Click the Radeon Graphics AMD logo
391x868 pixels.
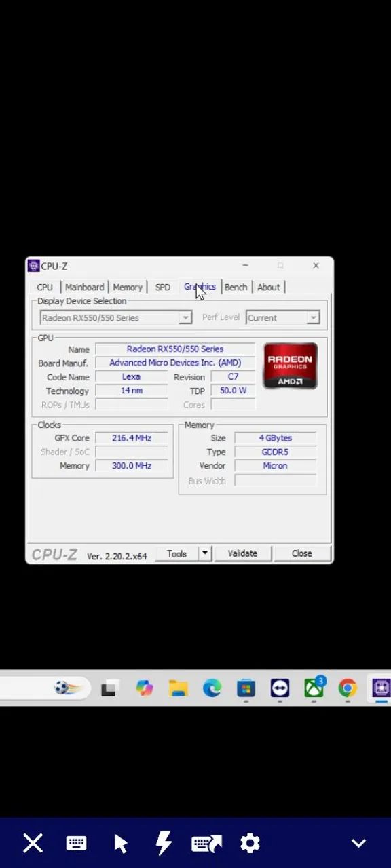290,366
